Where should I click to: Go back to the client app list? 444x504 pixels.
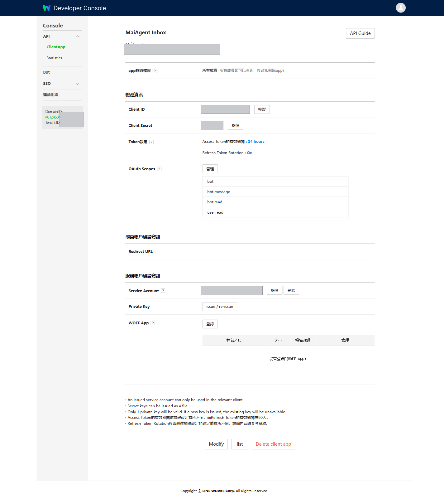tap(240, 444)
